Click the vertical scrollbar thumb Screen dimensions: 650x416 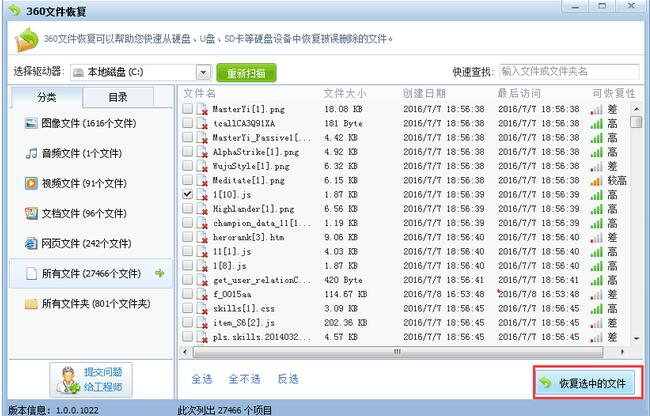tap(636, 122)
